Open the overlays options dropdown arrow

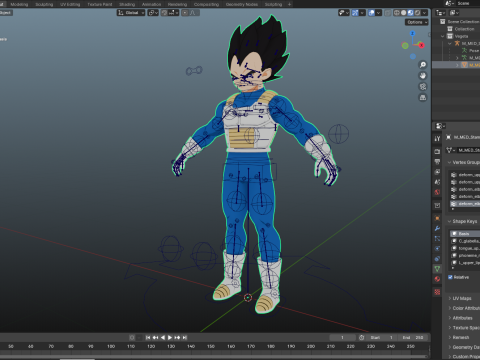pyautogui.click(x=378, y=13)
